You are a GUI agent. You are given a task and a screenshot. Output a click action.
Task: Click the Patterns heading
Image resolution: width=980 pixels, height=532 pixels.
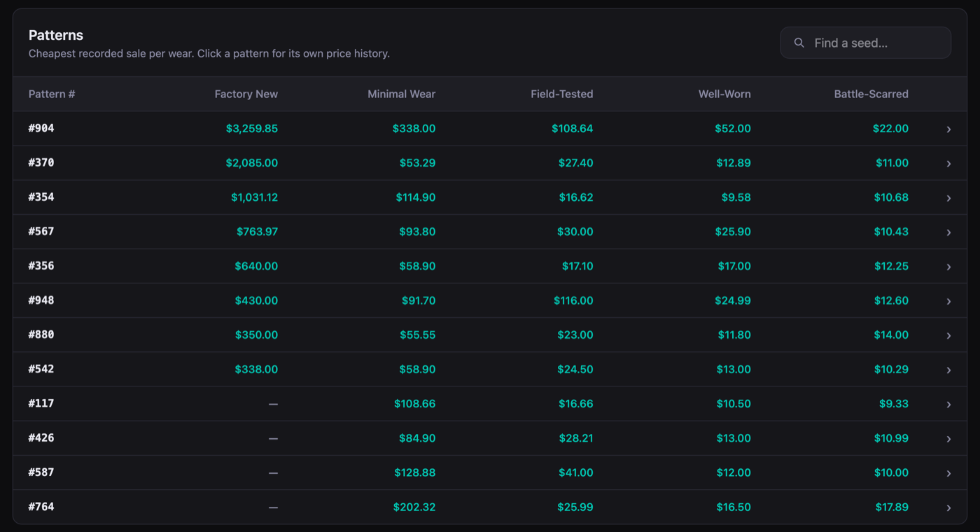56,35
